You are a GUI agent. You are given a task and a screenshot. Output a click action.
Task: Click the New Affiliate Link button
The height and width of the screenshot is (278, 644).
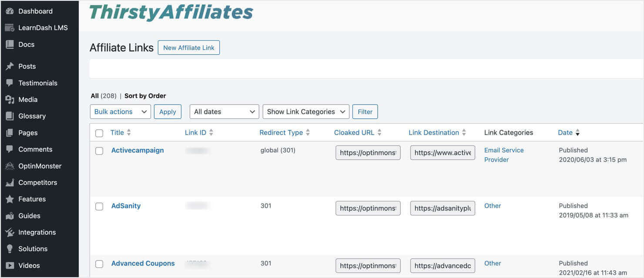(x=188, y=47)
